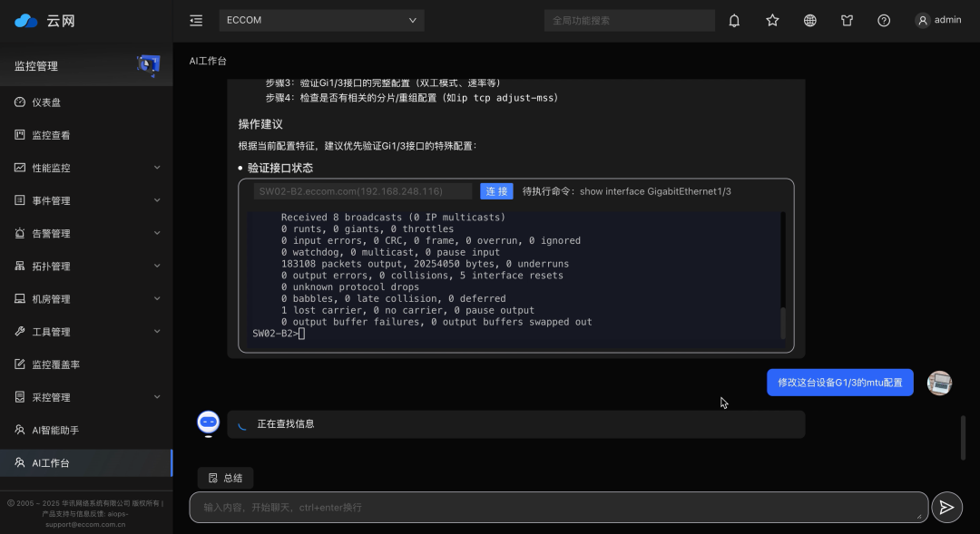Screen dimensions: 980x534
Task: Expand the 拓扑管理 submenu chevron
Action: tap(157, 266)
